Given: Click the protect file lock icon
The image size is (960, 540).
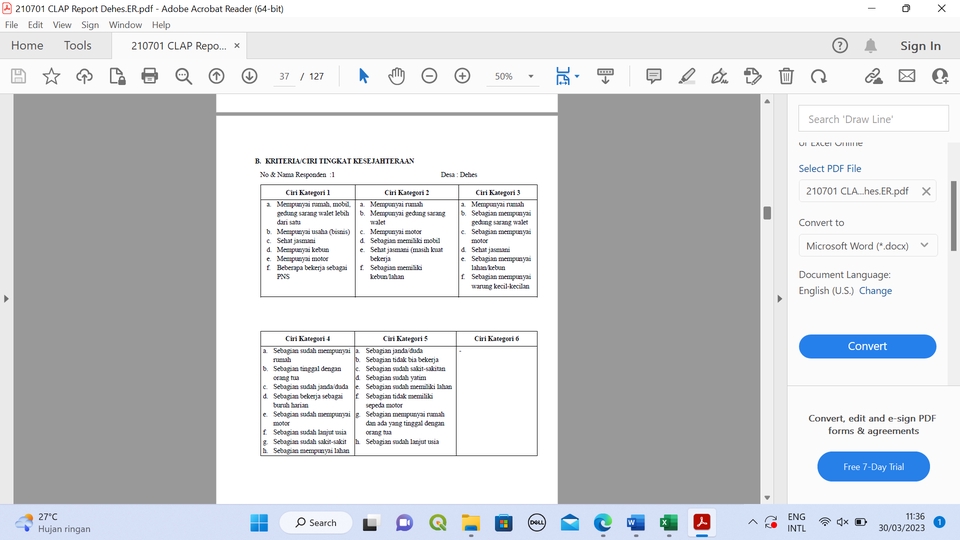Looking at the screenshot, I should (117, 76).
